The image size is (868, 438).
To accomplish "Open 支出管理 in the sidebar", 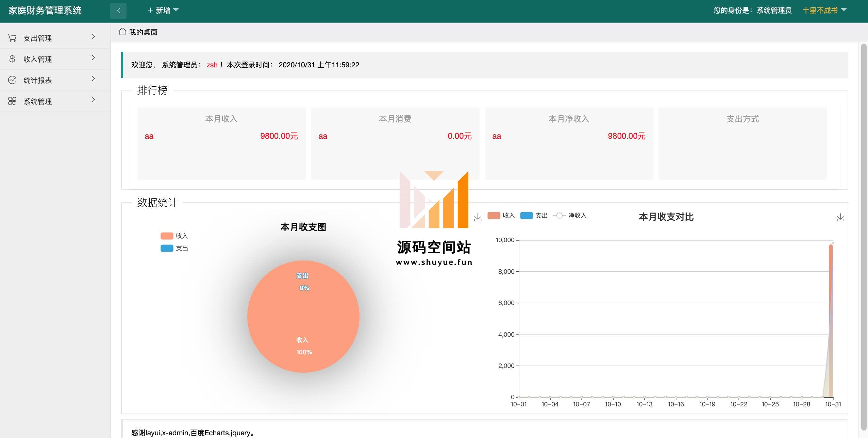I will 55,38.
